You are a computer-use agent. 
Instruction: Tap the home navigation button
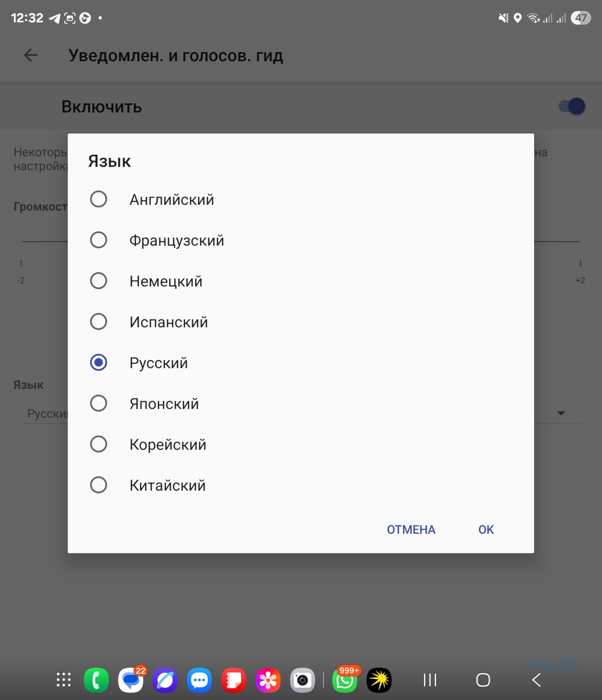[x=483, y=680]
